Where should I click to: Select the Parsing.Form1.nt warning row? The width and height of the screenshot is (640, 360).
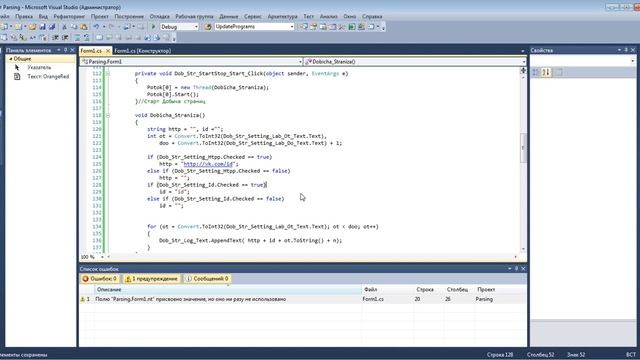pyautogui.click(x=302, y=299)
